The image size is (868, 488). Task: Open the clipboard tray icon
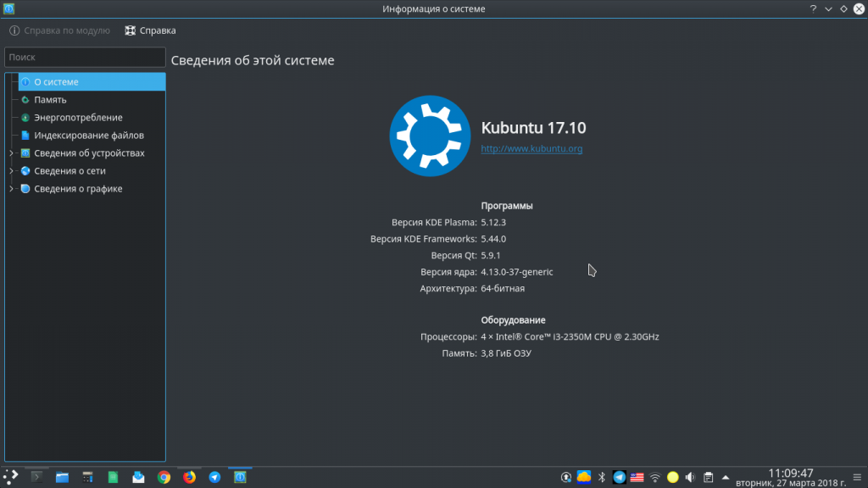708,478
